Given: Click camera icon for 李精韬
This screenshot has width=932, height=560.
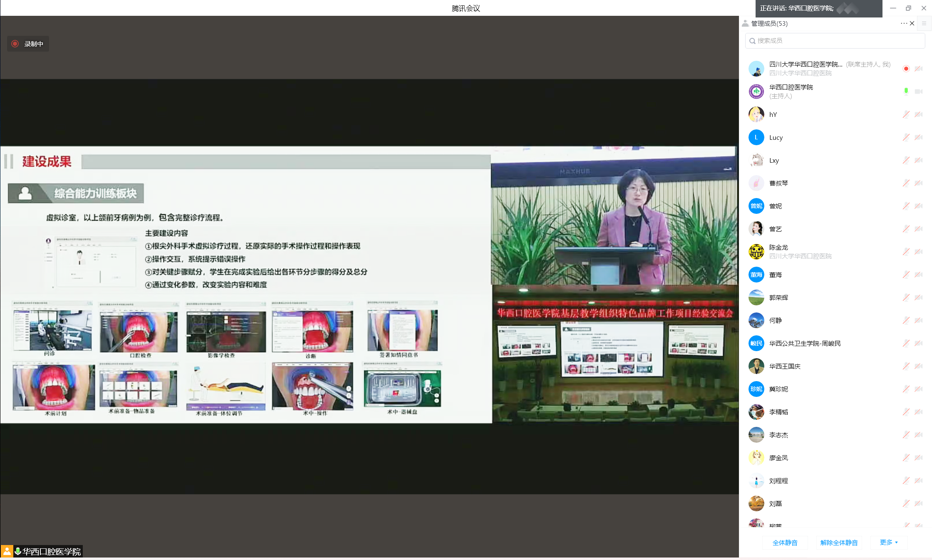Looking at the screenshot, I should (x=919, y=412).
